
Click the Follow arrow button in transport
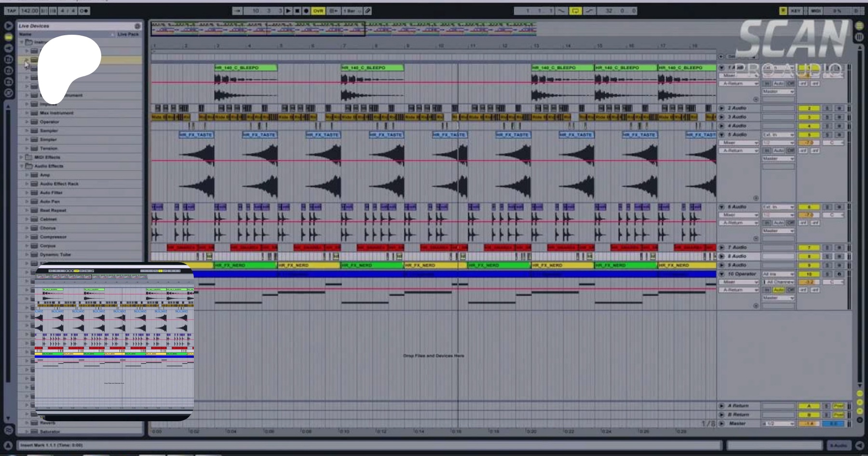[237, 11]
